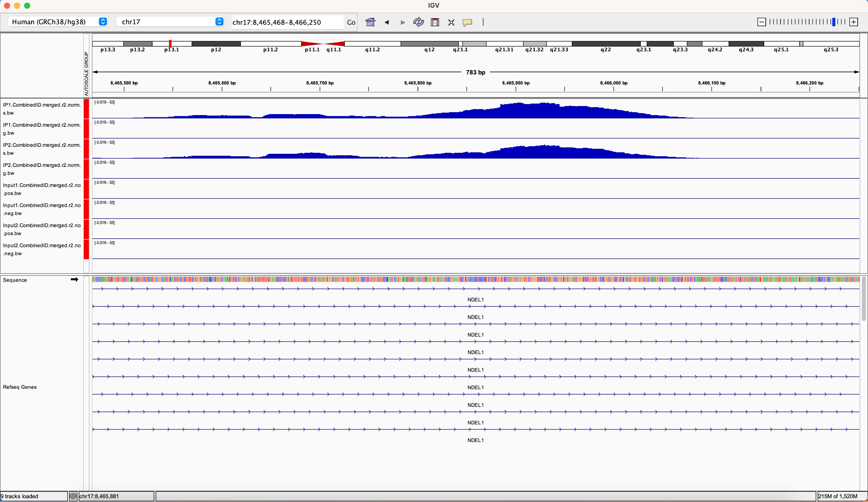Click the resize tracks to fit icon
The width and height of the screenshot is (868, 502).
451,22
